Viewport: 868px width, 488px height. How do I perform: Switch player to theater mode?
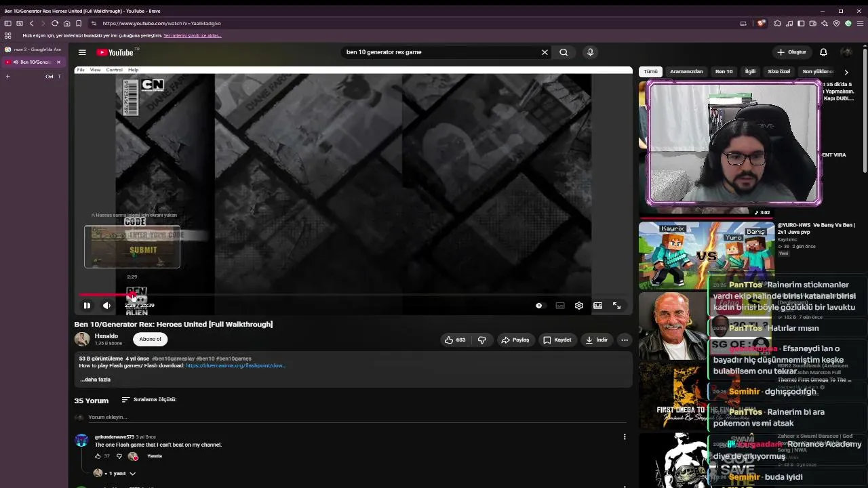[x=598, y=306]
